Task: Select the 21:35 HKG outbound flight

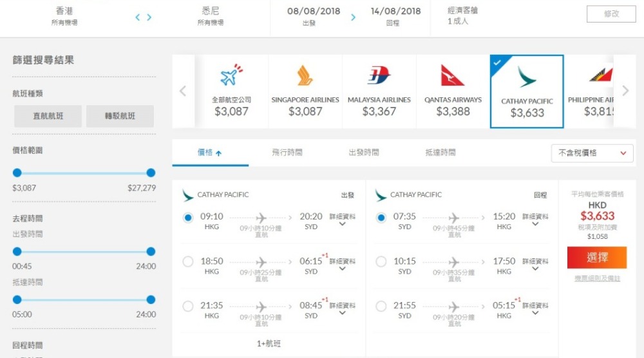Action: 188,306
